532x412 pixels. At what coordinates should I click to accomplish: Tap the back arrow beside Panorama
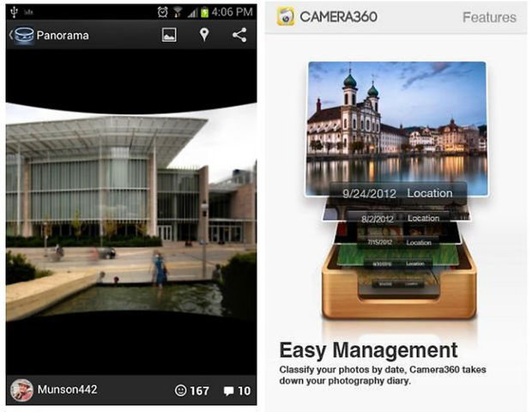(x=11, y=34)
